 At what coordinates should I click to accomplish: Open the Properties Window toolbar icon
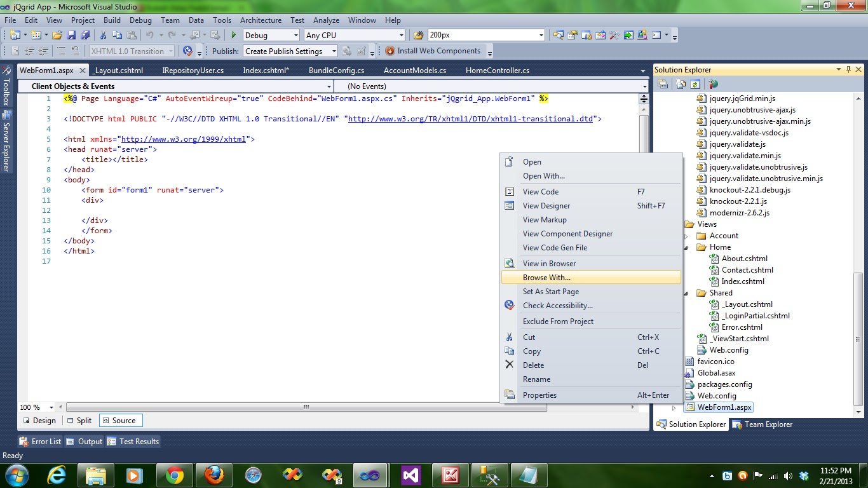573,36
